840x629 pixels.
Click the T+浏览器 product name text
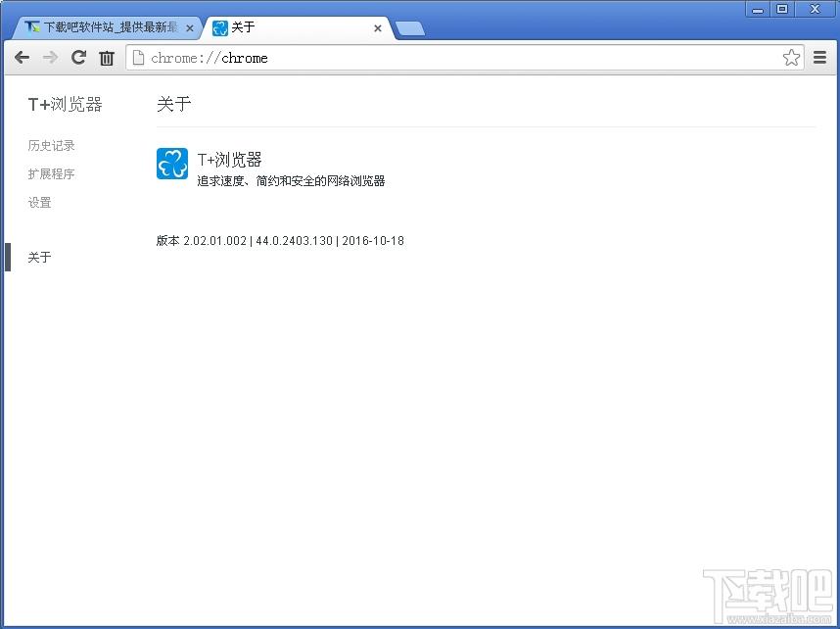(x=229, y=160)
